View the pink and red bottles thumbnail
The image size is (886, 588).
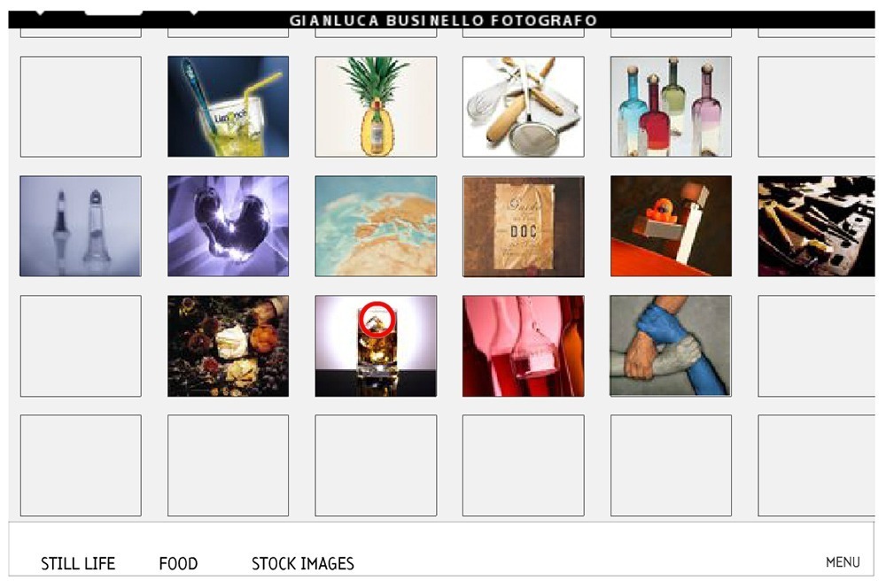point(524,345)
